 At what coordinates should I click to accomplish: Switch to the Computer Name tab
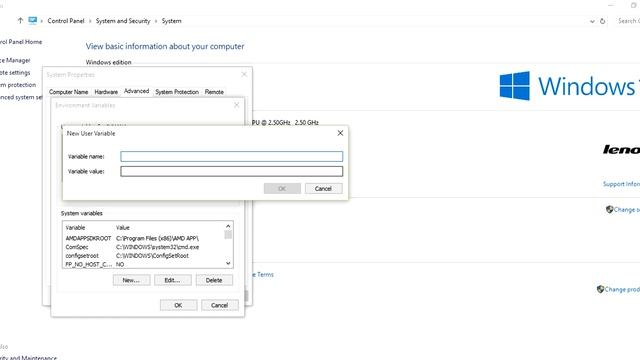[69, 92]
